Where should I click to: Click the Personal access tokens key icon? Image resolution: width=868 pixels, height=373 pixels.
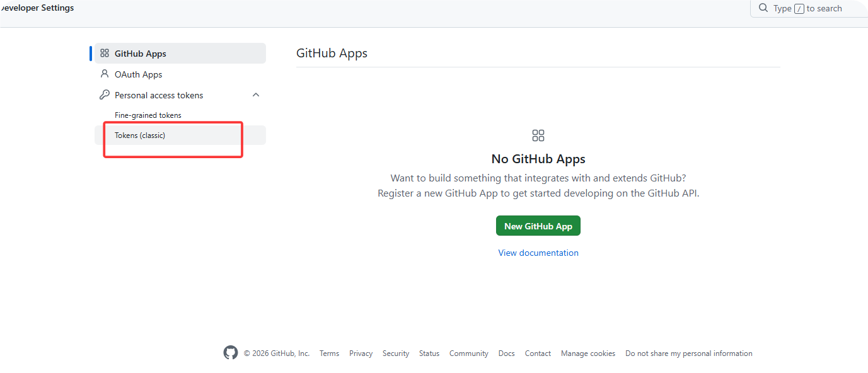[x=105, y=95]
